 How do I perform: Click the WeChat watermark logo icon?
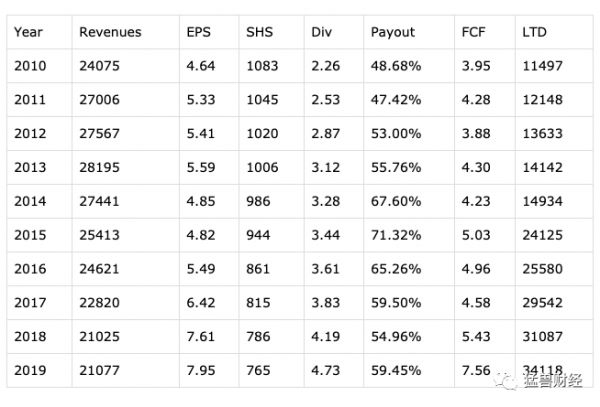pyautogui.click(x=506, y=381)
